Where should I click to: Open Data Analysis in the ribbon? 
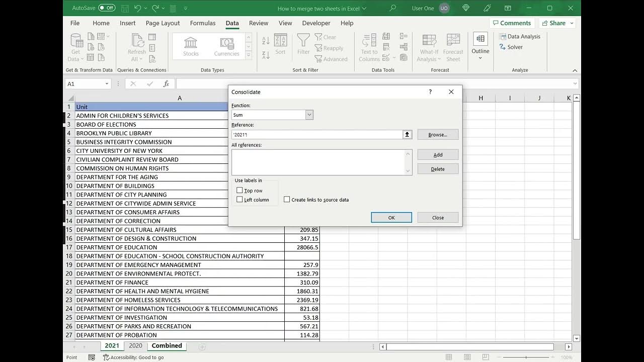(x=520, y=36)
